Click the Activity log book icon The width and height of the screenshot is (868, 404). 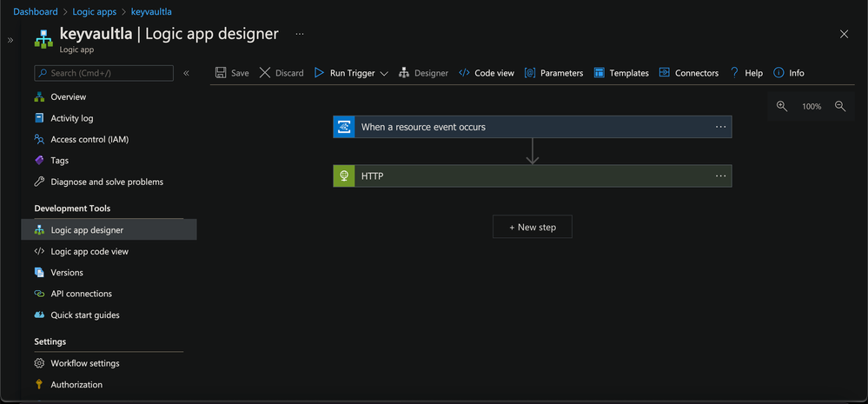coord(39,118)
